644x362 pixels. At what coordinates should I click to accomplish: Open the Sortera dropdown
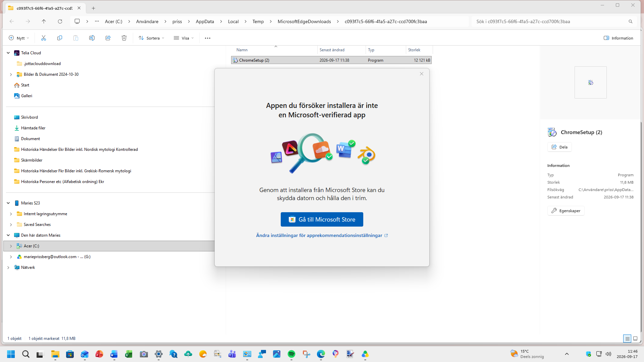152,38
